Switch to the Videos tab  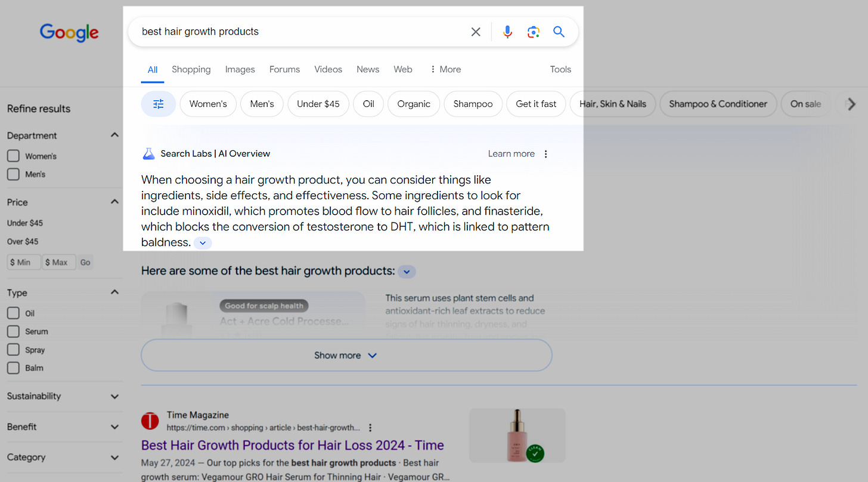[328, 69]
